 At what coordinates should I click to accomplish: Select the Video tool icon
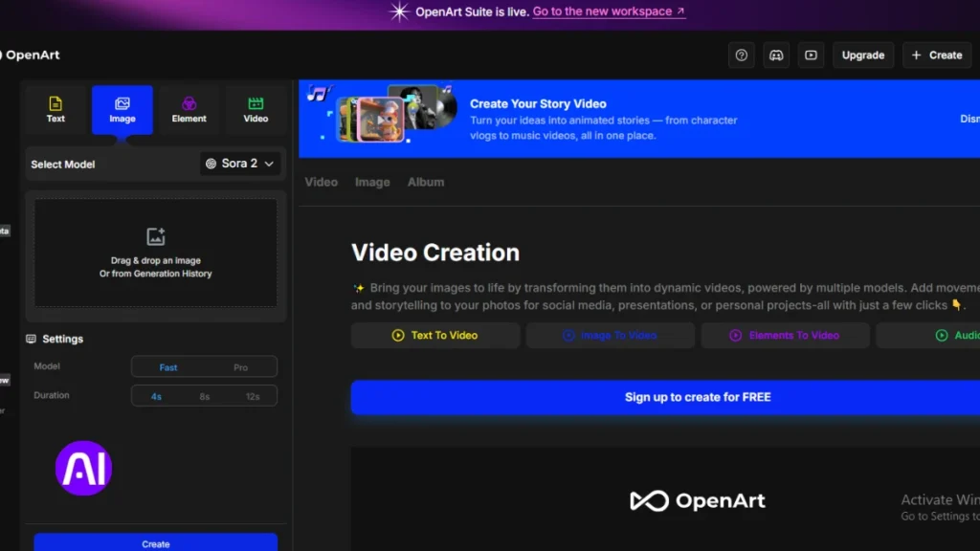255,109
